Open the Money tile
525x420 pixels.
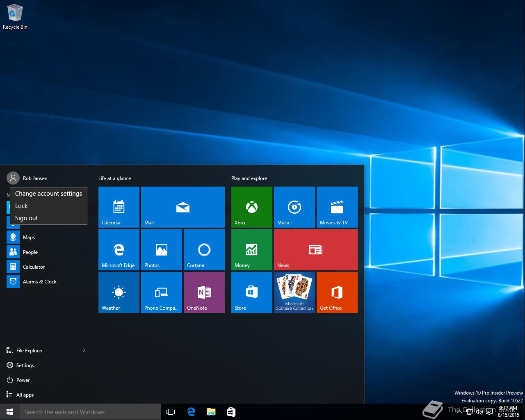(x=252, y=250)
